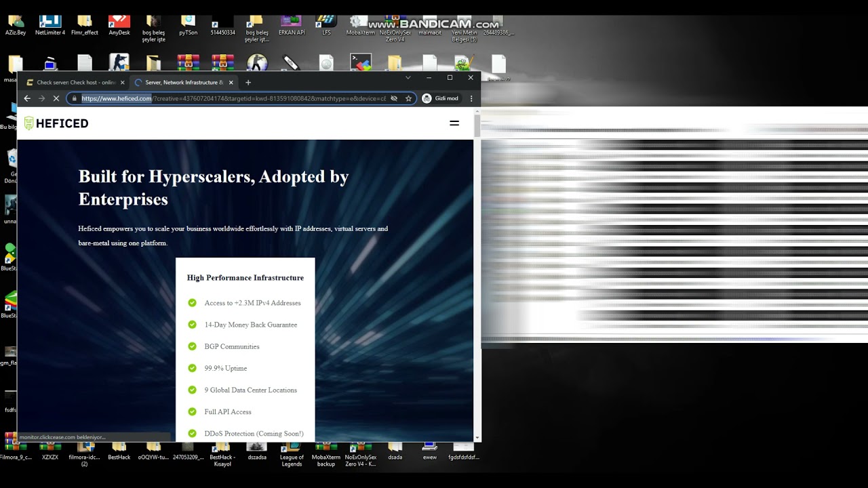Click '99.9% Uptime' list item
Image resolution: width=868 pixels, height=488 pixels.
(x=226, y=368)
